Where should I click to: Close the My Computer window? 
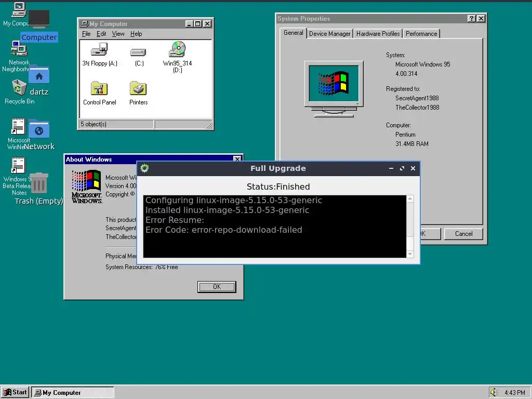point(207,24)
